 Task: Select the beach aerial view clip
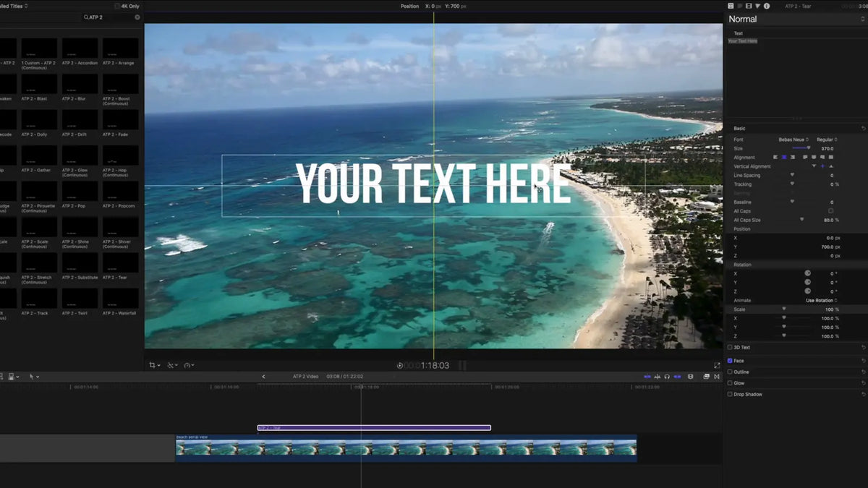click(x=406, y=448)
